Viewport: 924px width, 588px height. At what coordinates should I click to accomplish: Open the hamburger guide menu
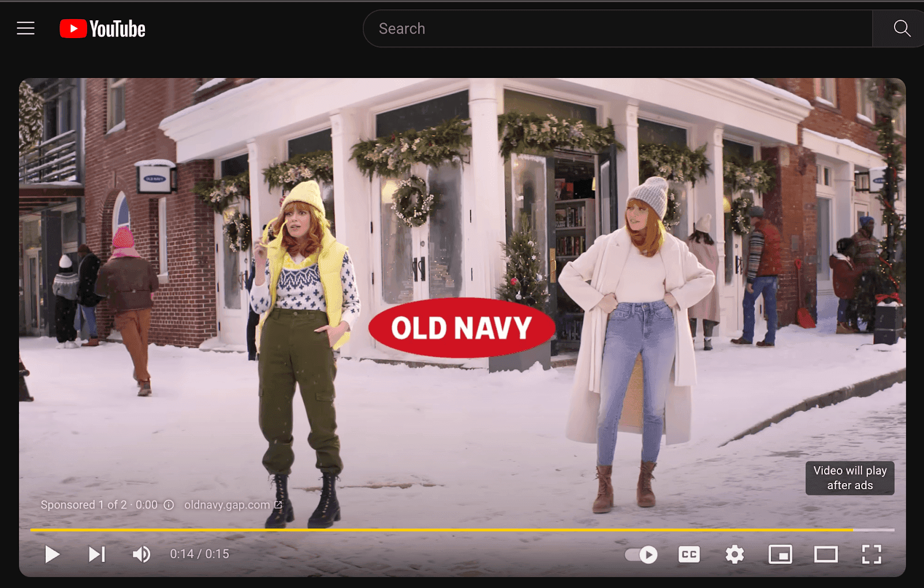[25, 28]
